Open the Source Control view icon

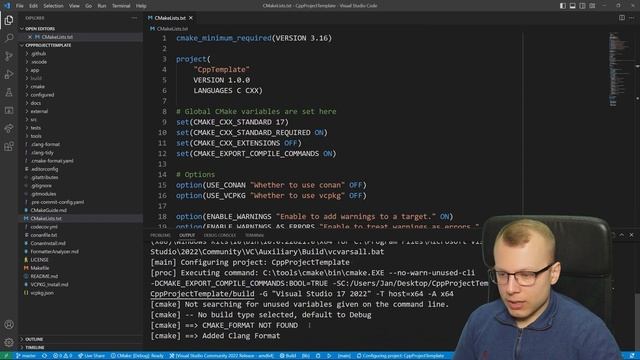pyautogui.click(x=9, y=56)
